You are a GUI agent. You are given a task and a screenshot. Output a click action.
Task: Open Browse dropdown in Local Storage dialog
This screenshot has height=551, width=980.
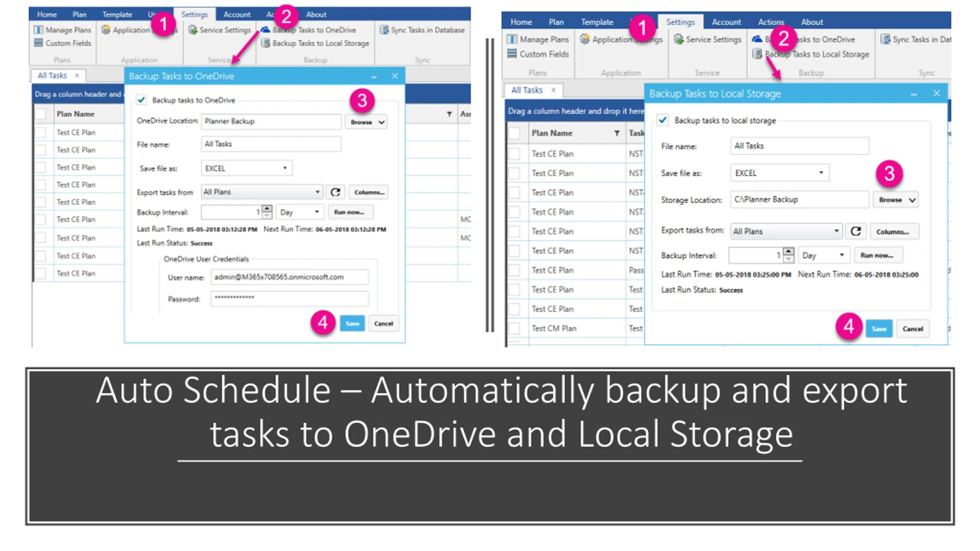[895, 200]
